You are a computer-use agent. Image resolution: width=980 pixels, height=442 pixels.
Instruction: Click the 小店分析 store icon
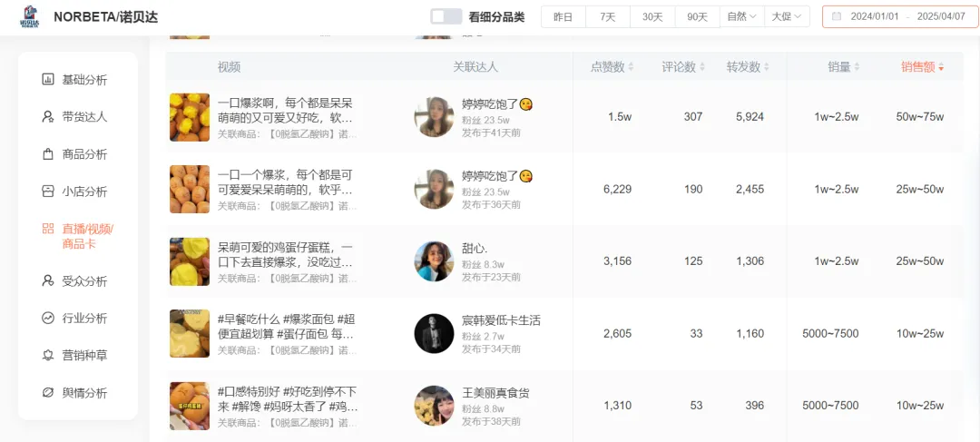coord(48,192)
